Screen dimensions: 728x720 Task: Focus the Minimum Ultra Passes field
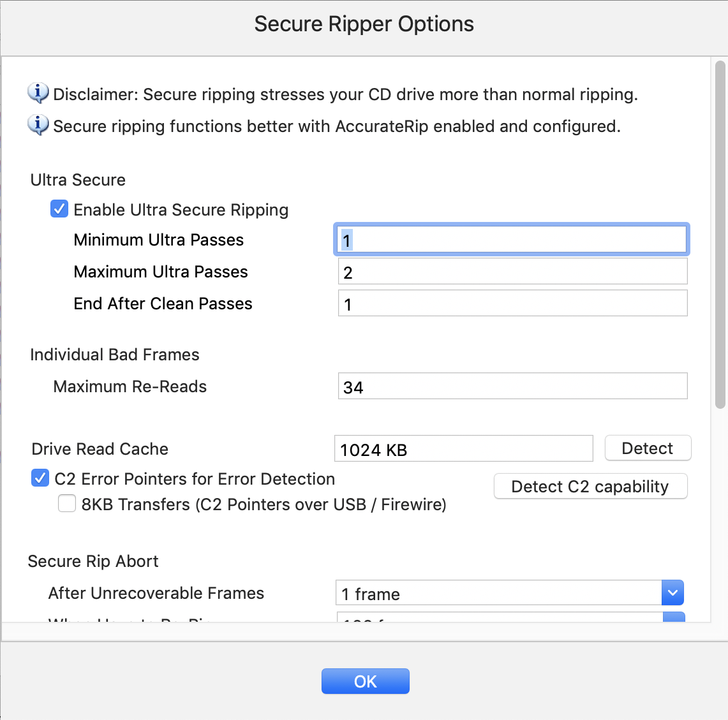click(x=512, y=239)
